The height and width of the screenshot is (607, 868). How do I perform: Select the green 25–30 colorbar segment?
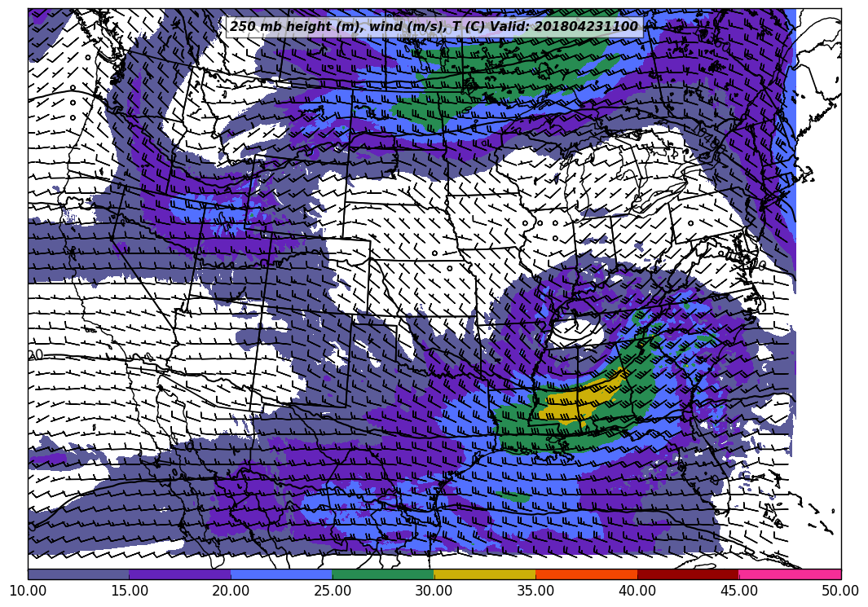pyautogui.click(x=383, y=574)
